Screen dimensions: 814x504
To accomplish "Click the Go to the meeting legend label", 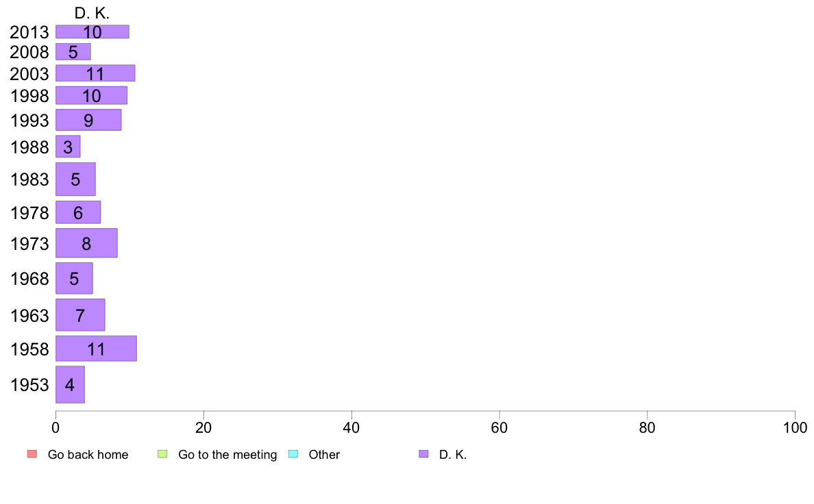I will coord(227,455).
